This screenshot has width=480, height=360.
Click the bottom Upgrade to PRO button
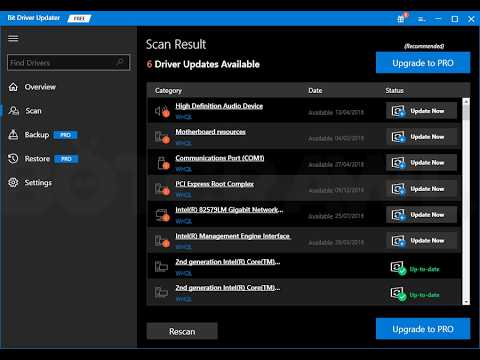[x=423, y=329]
